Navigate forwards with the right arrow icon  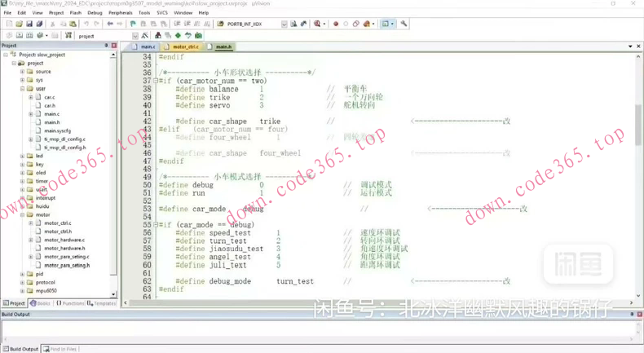point(120,24)
